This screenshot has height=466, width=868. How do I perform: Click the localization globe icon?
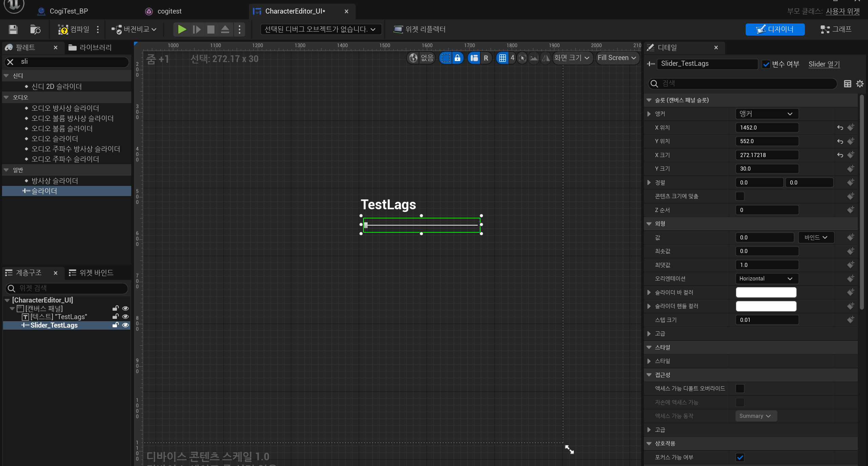pos(413,58)
